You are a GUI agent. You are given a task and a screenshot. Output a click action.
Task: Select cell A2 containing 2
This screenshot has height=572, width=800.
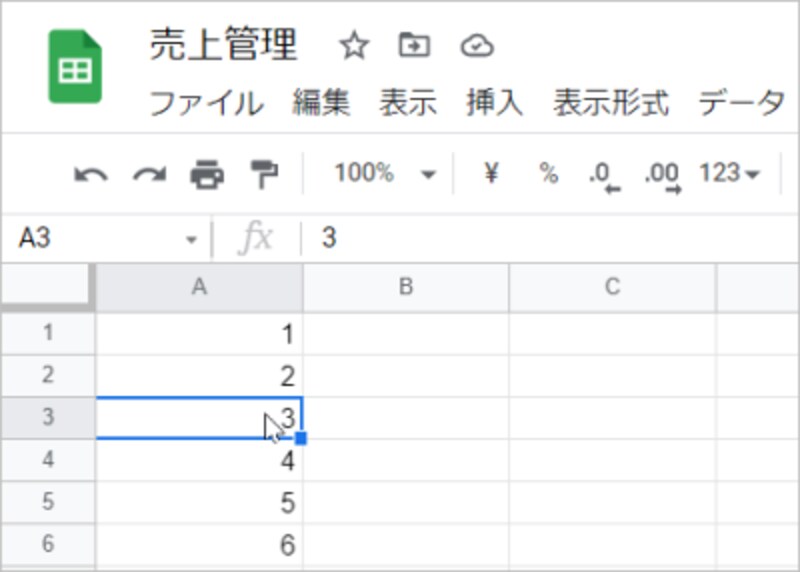(x=199, y=376)
